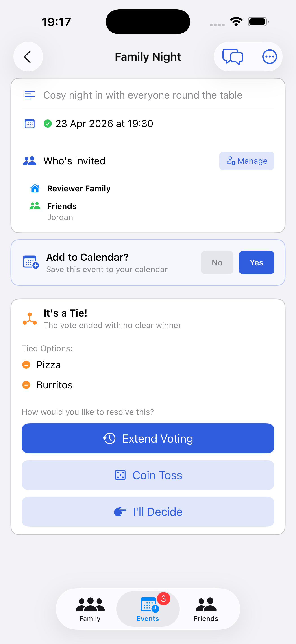Confirm adding to calendar with Yes

257,262
